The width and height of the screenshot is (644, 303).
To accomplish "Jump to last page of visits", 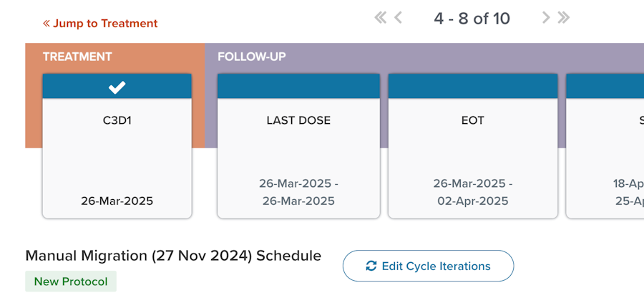I will tap(564, 18).
